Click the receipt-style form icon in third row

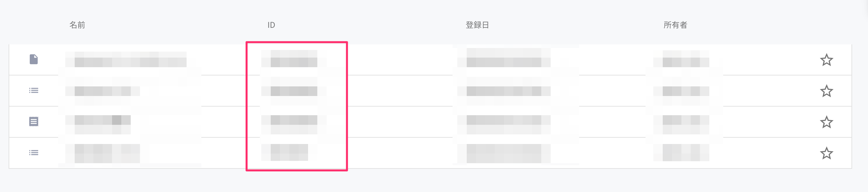pos(34,121)
